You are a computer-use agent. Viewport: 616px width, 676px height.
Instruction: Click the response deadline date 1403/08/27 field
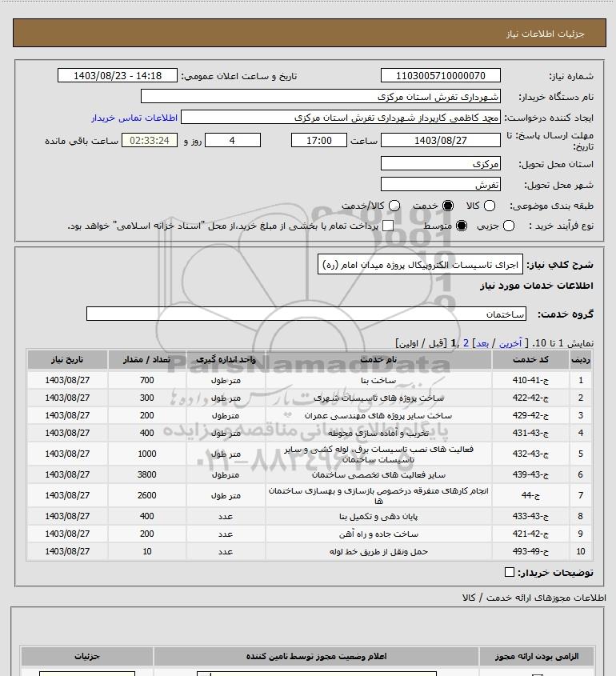(x=441, y=140)
